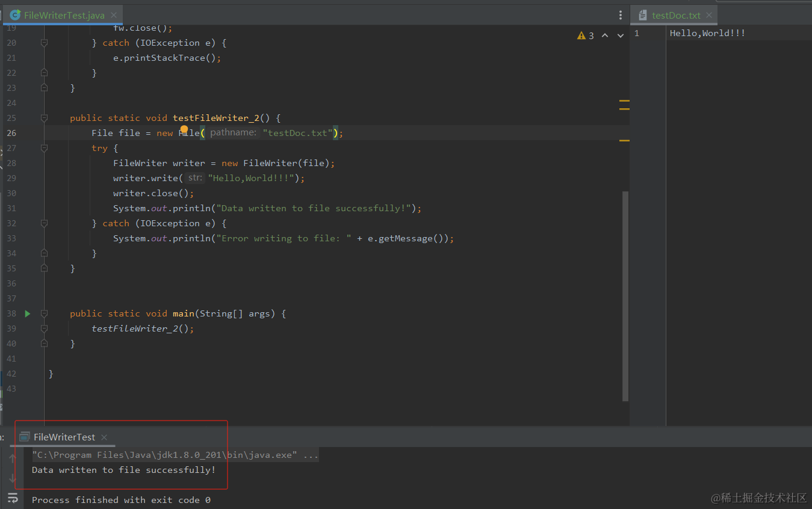Click the "str:" inlay hint on line 29
The image size is (812, 509).
pyautogui.click(x=194, y=177)
